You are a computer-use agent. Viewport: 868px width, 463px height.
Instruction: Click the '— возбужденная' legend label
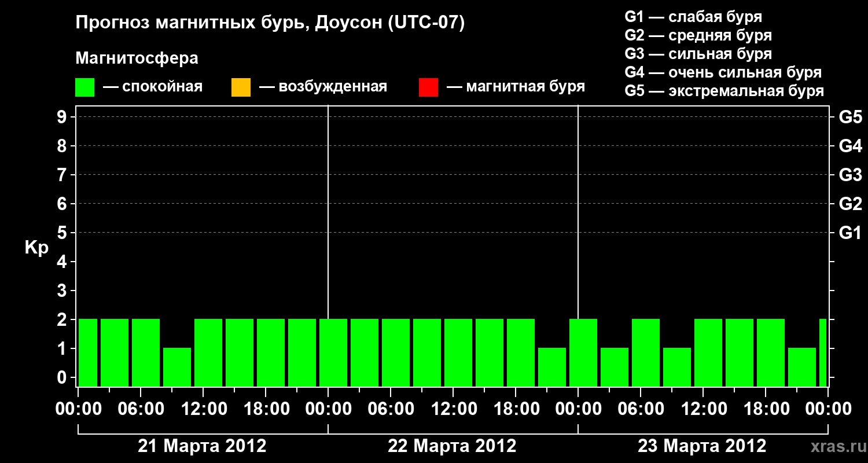[323, 87]
